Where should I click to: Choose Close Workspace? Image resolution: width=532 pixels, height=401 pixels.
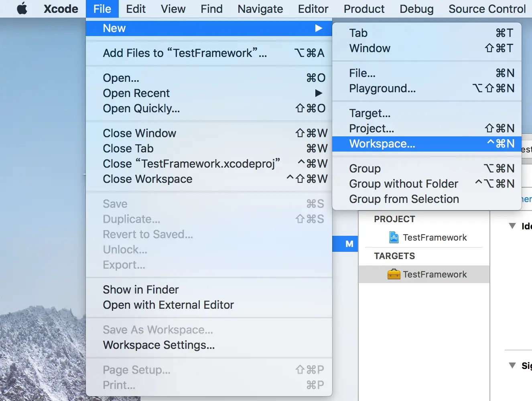point(209,179)
